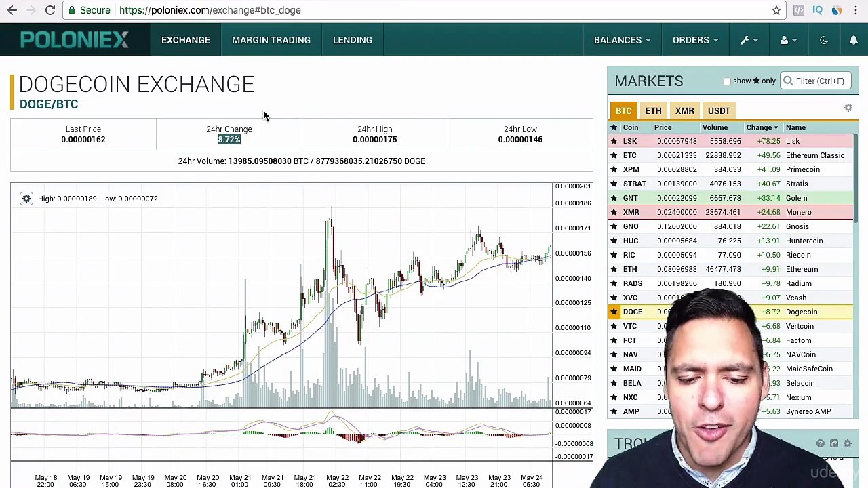Open the wrench tools dropdown
Screen dimensions: 868x488
(749, 40)
